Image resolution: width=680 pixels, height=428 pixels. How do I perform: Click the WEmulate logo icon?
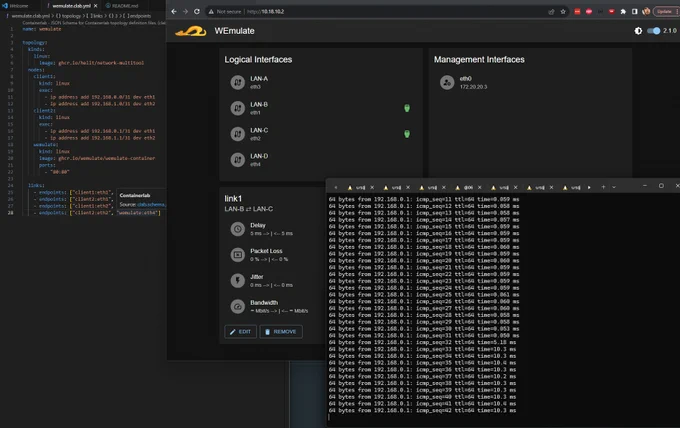pos(191,31)
